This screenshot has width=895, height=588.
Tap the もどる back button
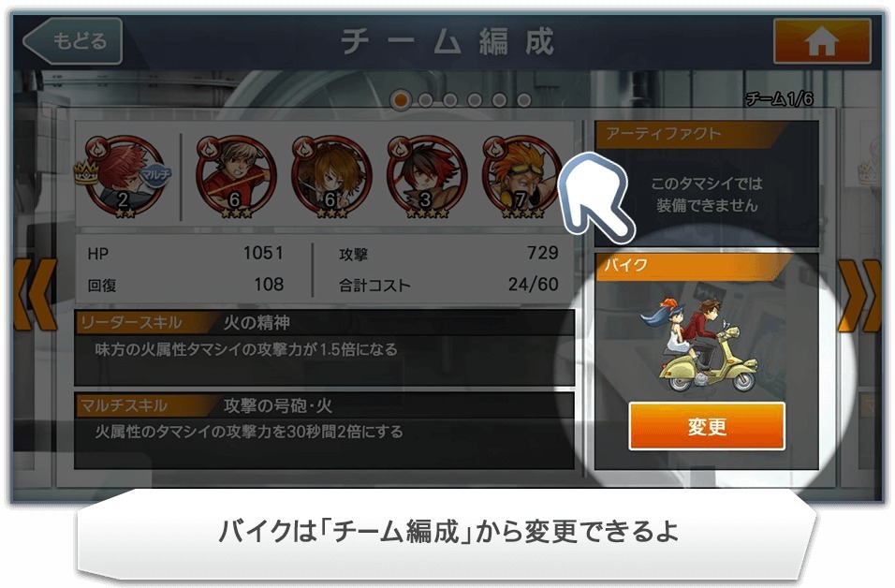point(72,40)
